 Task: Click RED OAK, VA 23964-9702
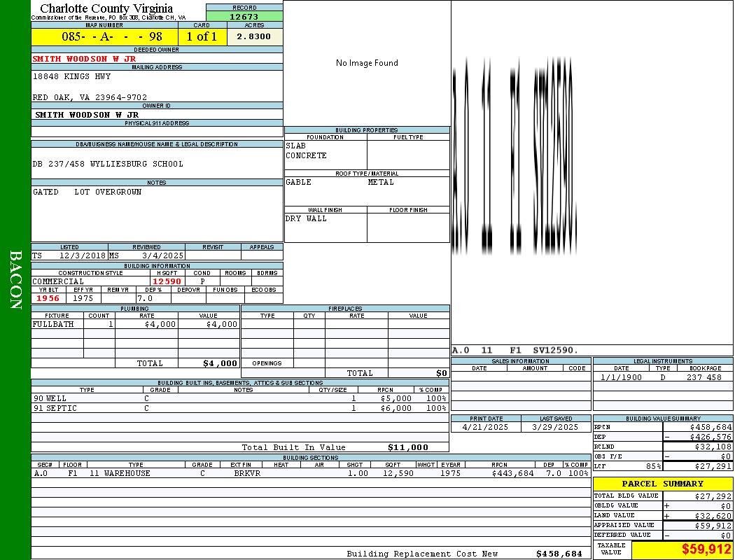(90, 97)
